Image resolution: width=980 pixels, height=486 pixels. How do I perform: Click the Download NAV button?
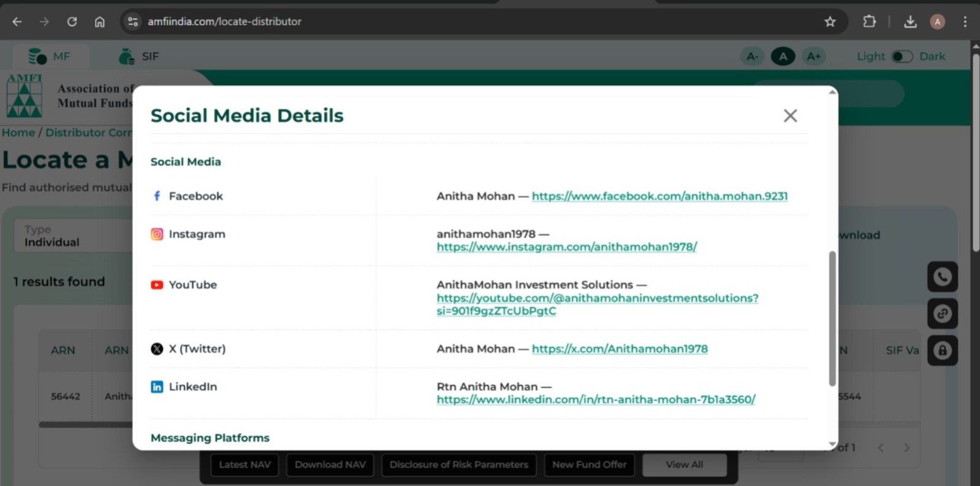tap(330, 465)
